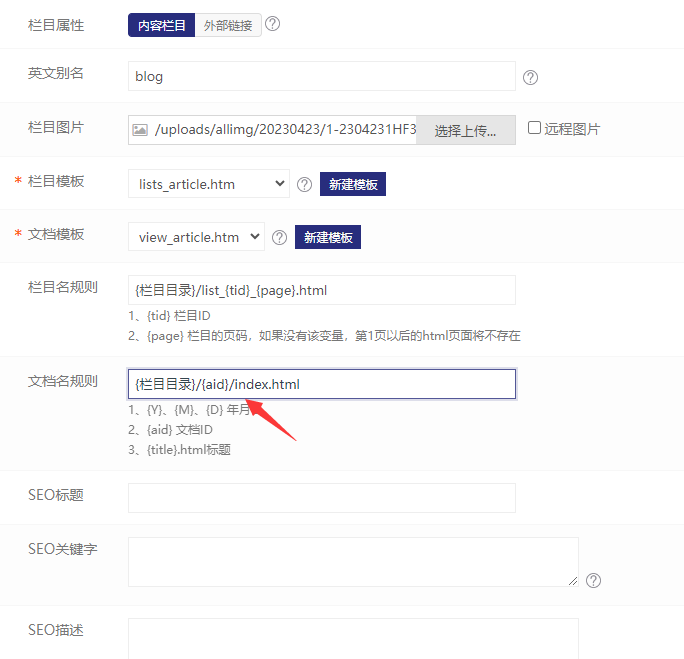The height and width of the screenshot is (659, 684).
Task: Click the SEO描述 label
Action: pos(56,630)
